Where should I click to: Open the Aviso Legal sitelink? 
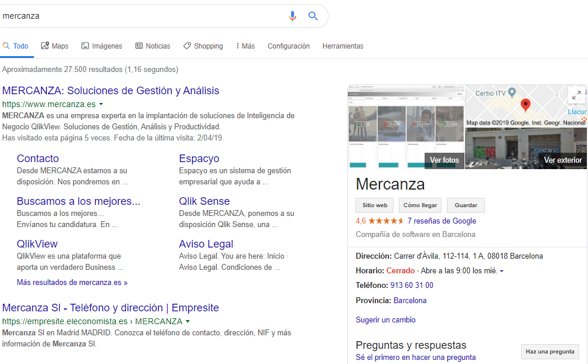[206, 243]
